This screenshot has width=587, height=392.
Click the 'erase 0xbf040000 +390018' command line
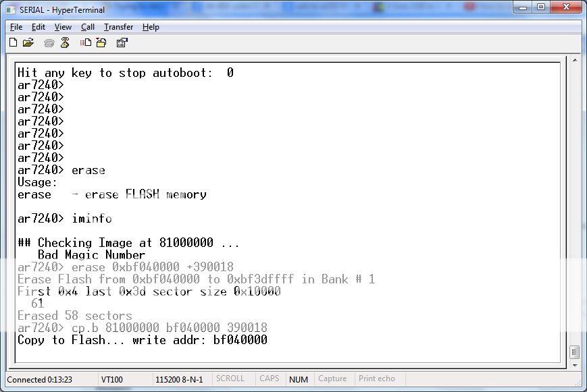point(126,267)
